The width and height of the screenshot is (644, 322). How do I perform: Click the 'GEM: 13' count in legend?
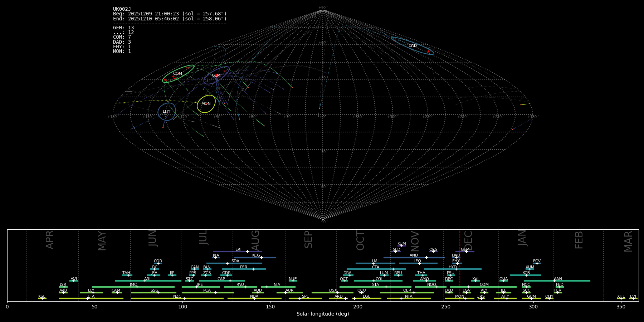tap(123, 28)
